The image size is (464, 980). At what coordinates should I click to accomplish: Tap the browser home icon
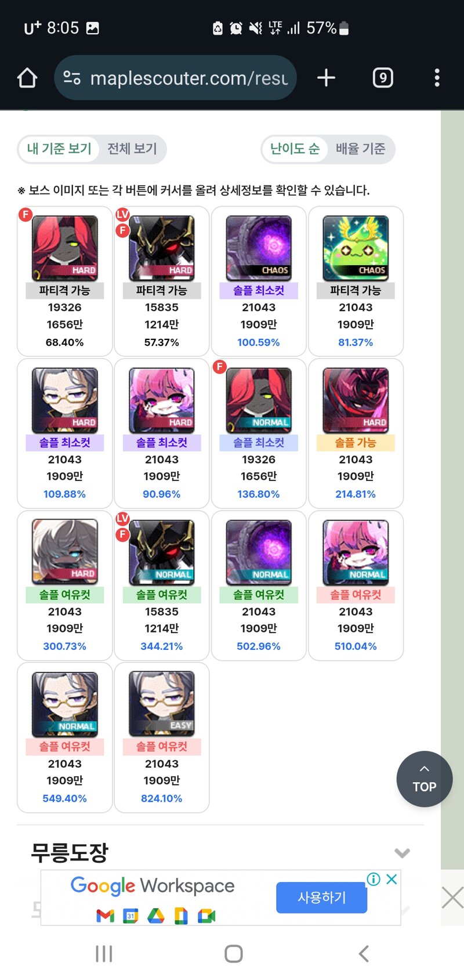click(x=27, y=78)
